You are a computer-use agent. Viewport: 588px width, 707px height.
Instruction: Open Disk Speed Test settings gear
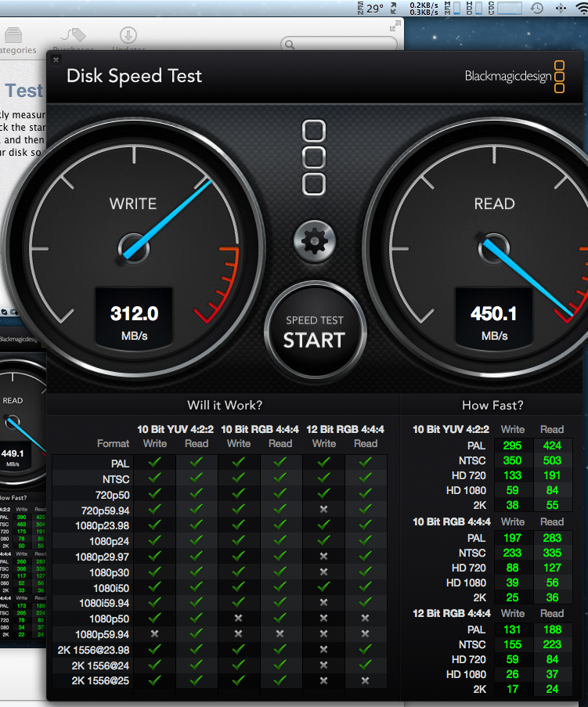click(x=314, y=241)
